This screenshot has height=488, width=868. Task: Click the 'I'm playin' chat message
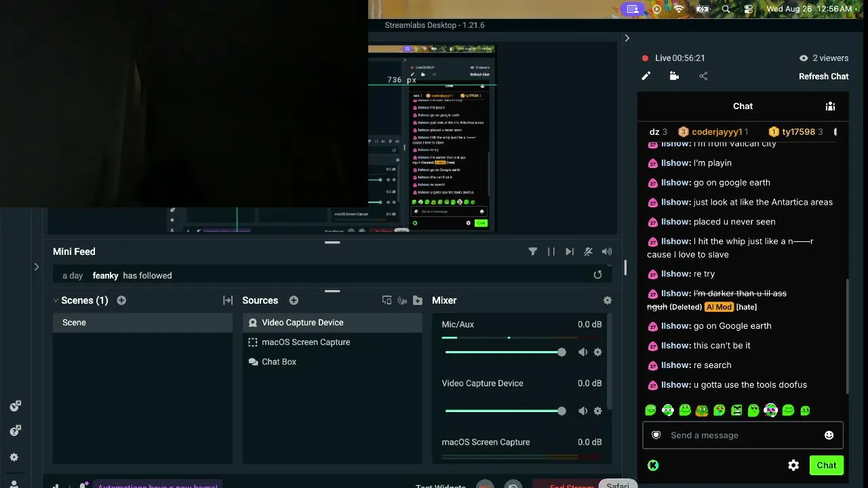713,163
